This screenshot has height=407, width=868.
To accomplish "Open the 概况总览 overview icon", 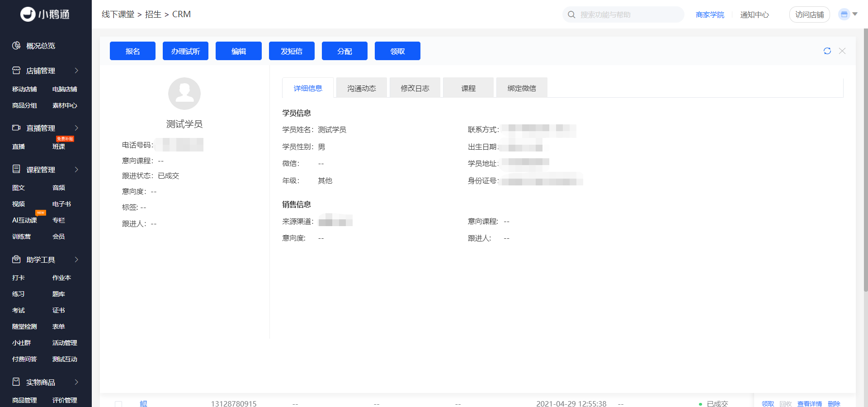I will (16, 45).
